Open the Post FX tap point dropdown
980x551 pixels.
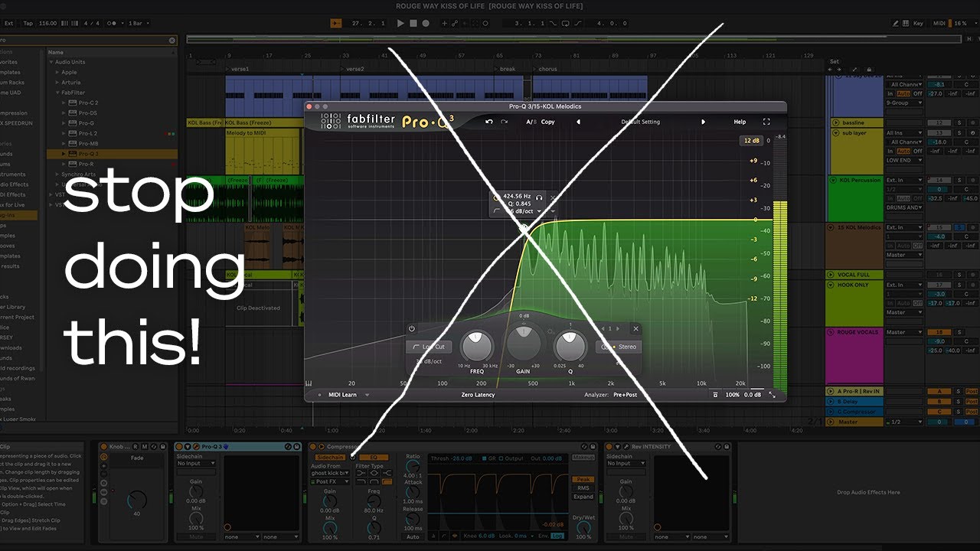[330, 481]
